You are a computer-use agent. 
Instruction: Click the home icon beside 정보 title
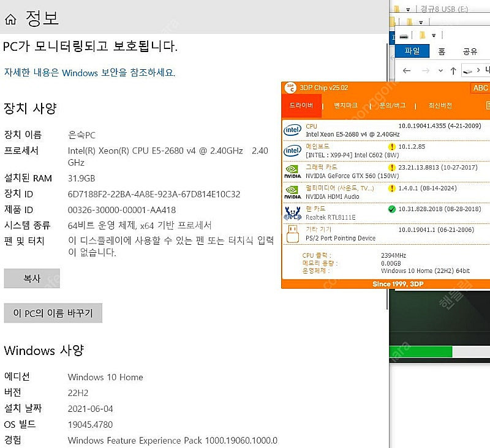click(x=10, y=19)
